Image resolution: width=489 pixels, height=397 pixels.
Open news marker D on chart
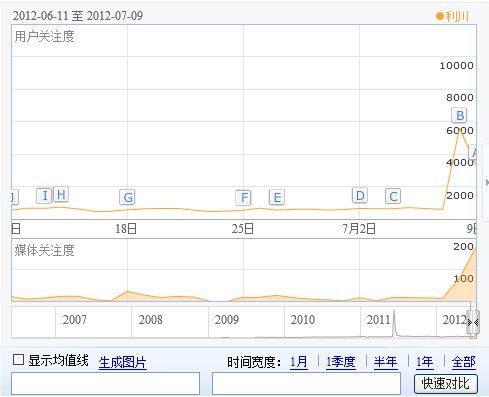tap(360, 196)
